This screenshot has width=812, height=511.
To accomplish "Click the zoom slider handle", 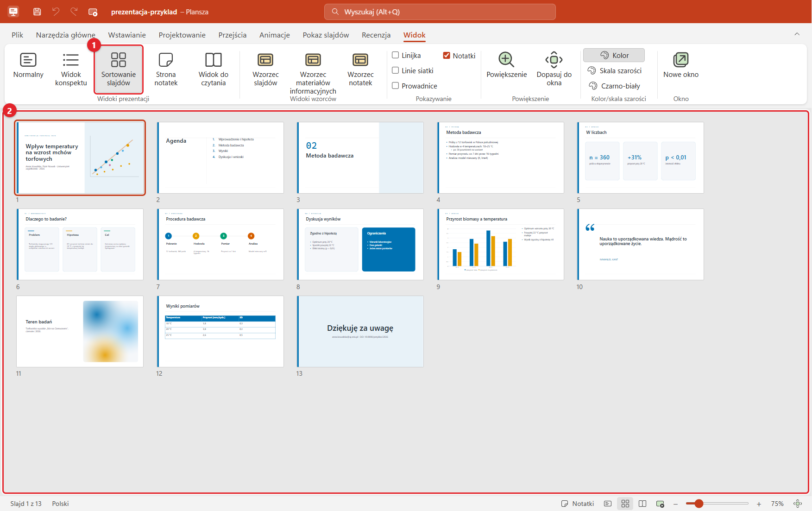I will click(x=699, y=504).
